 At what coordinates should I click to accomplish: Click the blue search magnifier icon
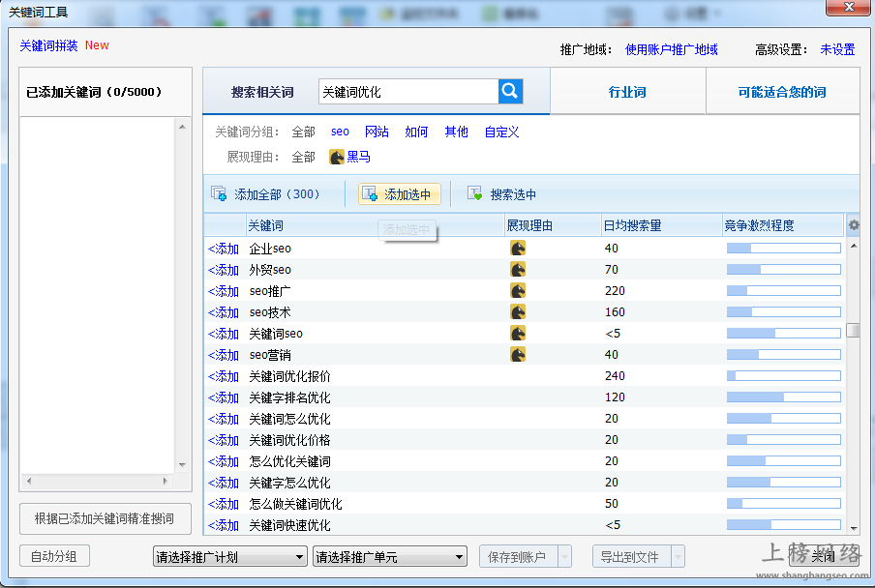(x=510, y=92)
